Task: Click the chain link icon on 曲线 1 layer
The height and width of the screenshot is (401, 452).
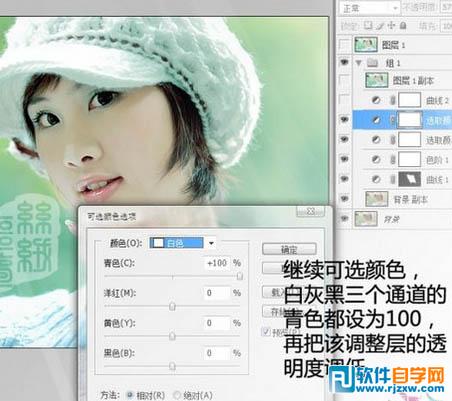Action: tap(393, 180)
